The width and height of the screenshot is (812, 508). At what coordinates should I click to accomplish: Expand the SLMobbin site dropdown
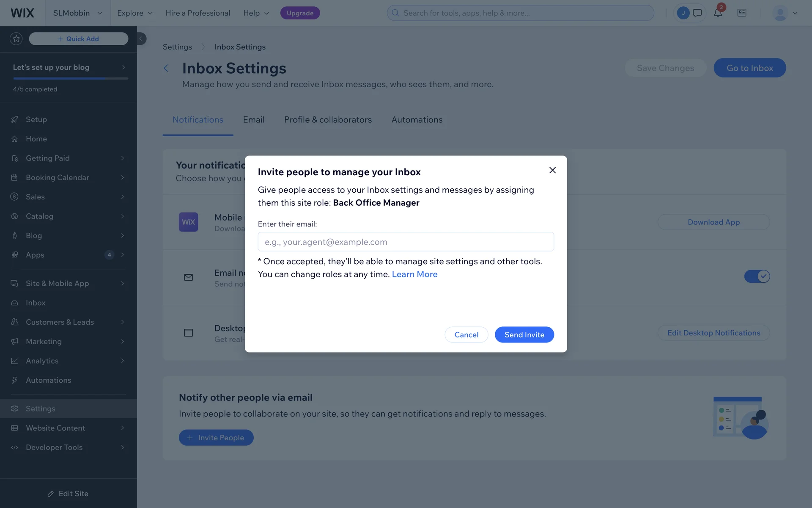pos(78,13)
